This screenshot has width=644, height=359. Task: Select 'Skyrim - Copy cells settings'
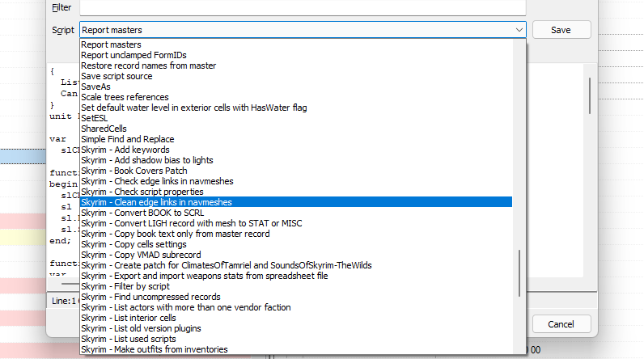(x=296, y=244)
